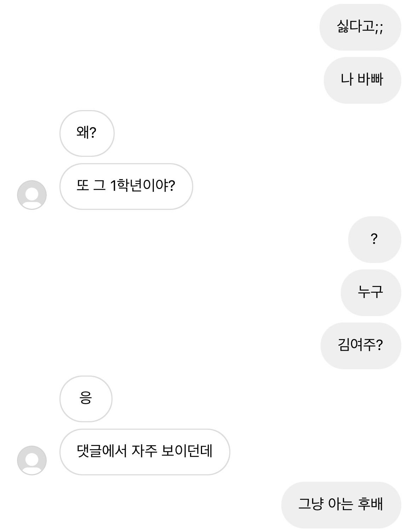Screen dimensions: 414x532
Task: Click the profile avatar beside '또 그 1학년이야?'
Action: [x=32, y=195]
